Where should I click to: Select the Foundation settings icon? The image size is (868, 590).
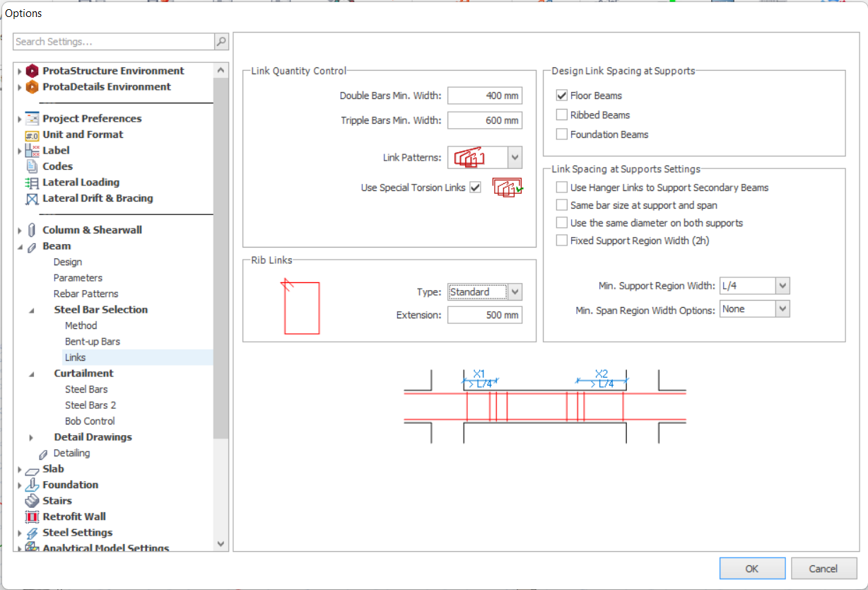[31, 485]
